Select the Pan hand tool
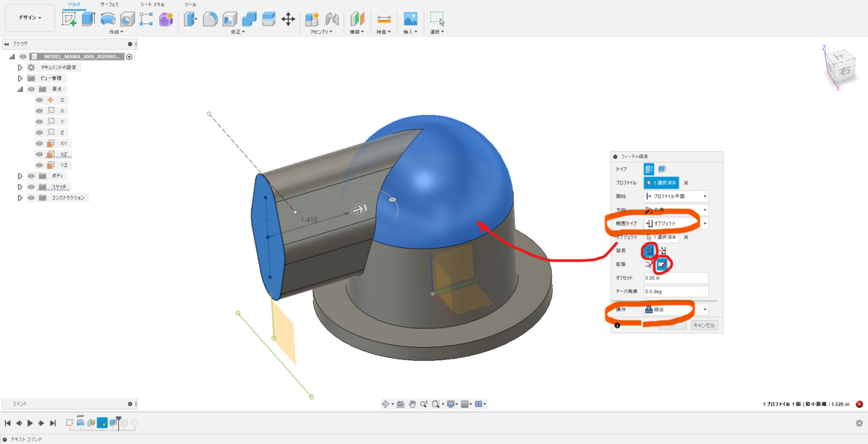 coord(412,404)
